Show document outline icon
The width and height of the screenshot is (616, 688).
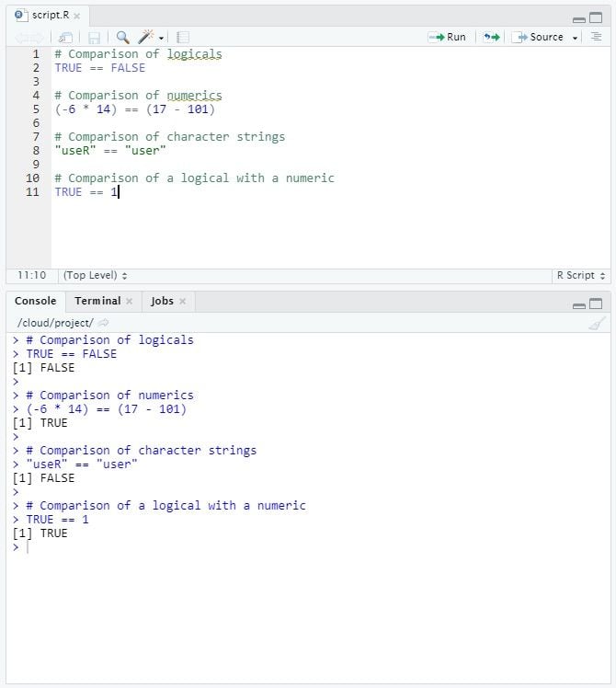tap(597, 37)
